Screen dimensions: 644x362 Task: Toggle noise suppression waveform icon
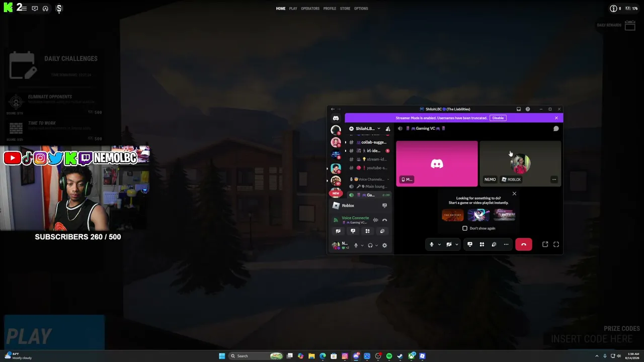point(375,220)
